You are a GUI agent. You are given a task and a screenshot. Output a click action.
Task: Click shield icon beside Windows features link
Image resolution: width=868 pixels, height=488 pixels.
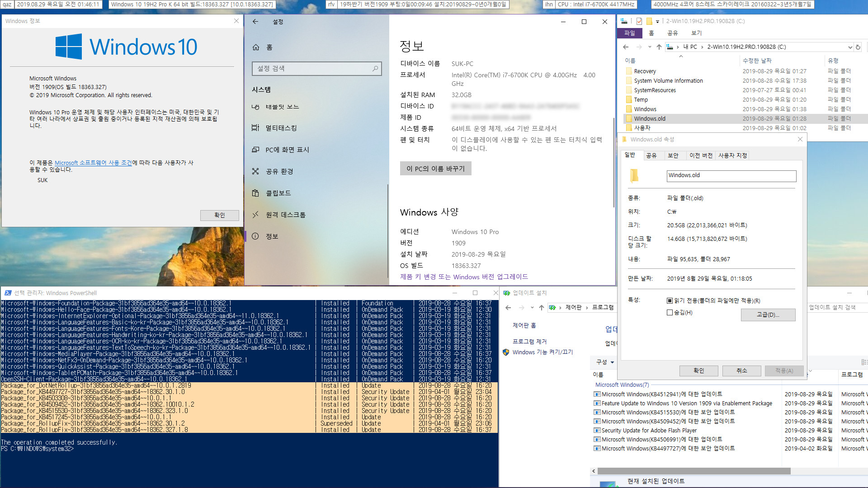506,352
